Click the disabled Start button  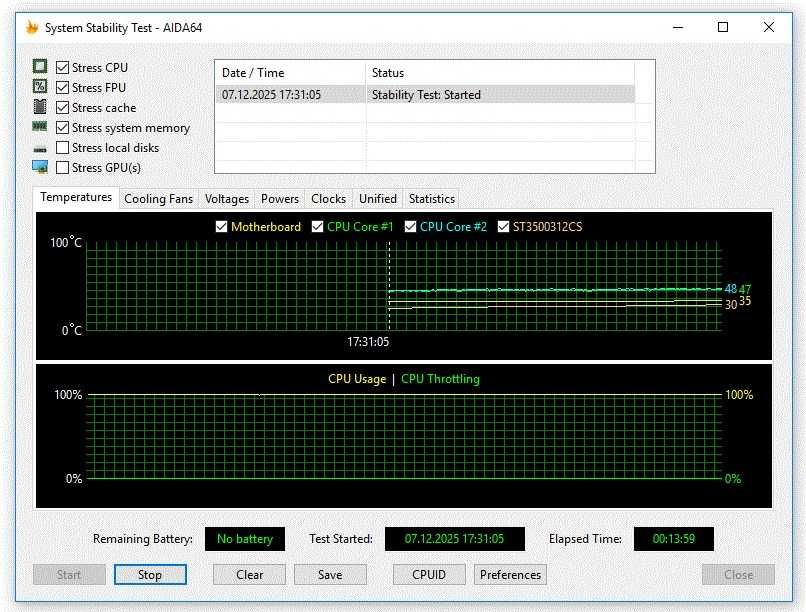(x=69, y=574)
